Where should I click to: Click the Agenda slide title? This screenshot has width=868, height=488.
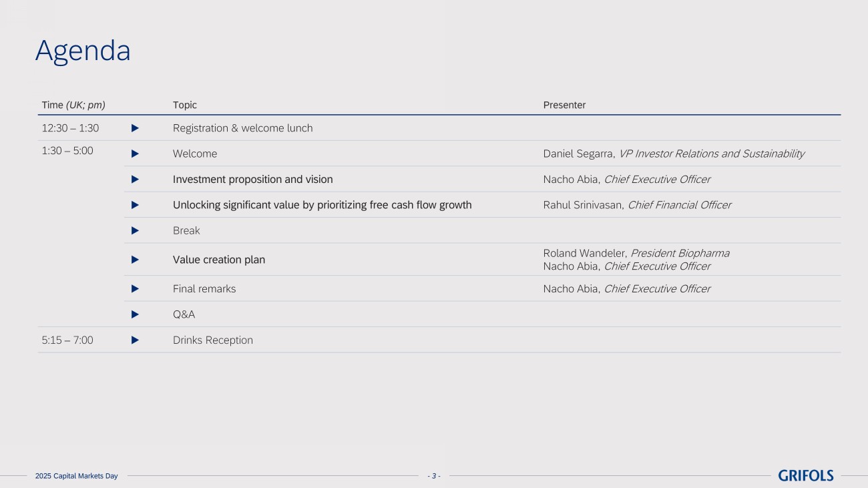pos(83,51)
